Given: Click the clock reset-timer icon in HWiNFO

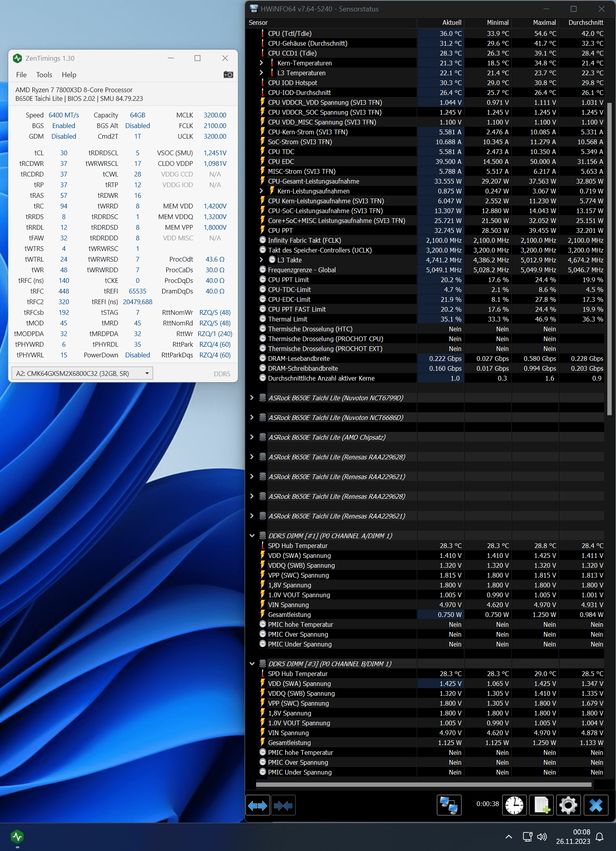Looking at the screenshot, I should coord(514,805).
